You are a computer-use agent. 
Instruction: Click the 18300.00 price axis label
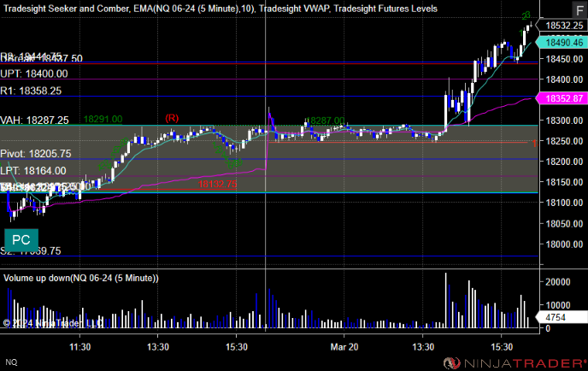pyautogui.click(x=564, y=121)
